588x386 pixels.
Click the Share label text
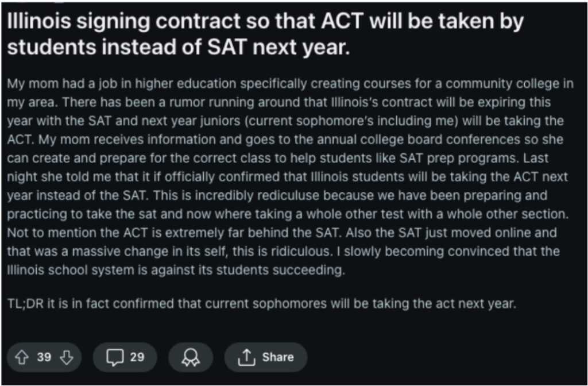(x=278, y=357)
